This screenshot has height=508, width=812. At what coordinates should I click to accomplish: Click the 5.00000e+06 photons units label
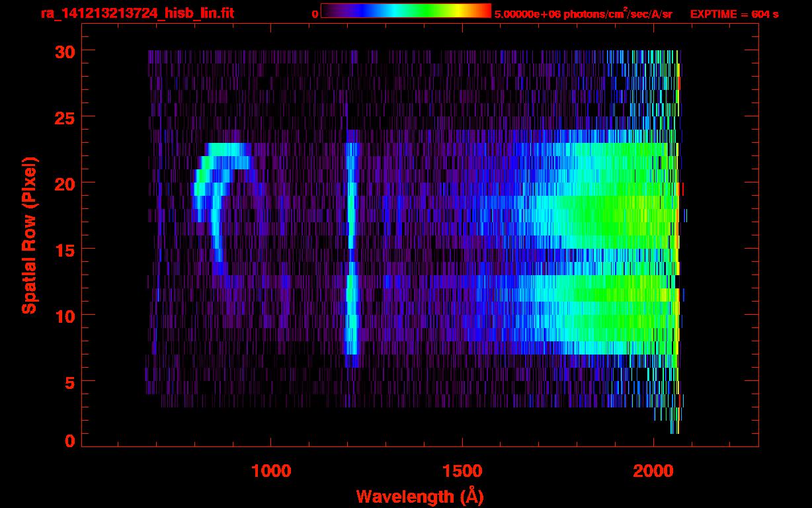(x=583, y=13)
